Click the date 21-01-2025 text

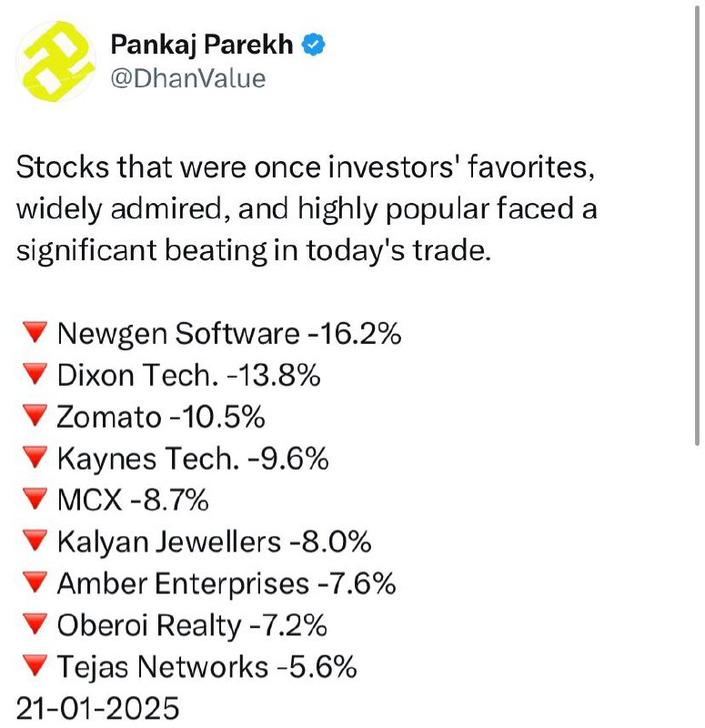97,709
